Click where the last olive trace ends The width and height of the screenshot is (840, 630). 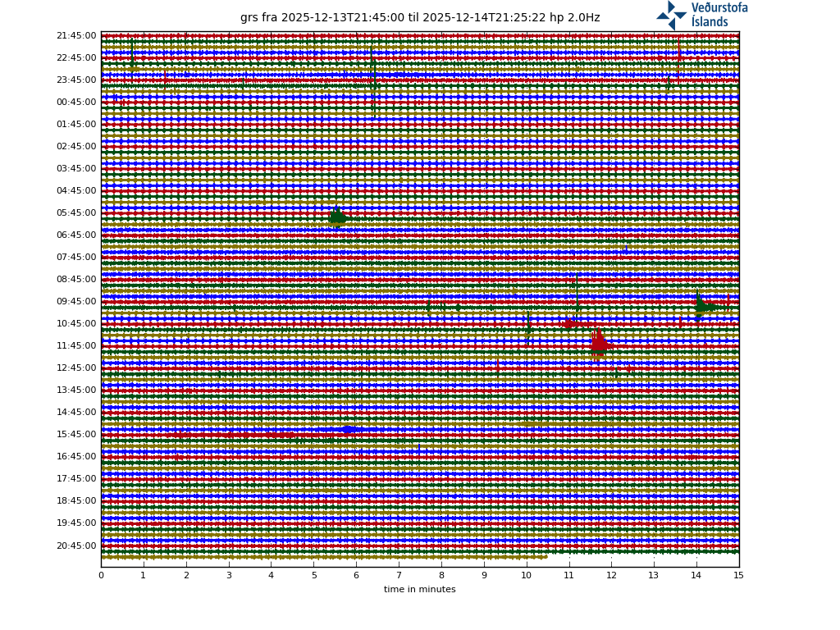tap(546, 556)
